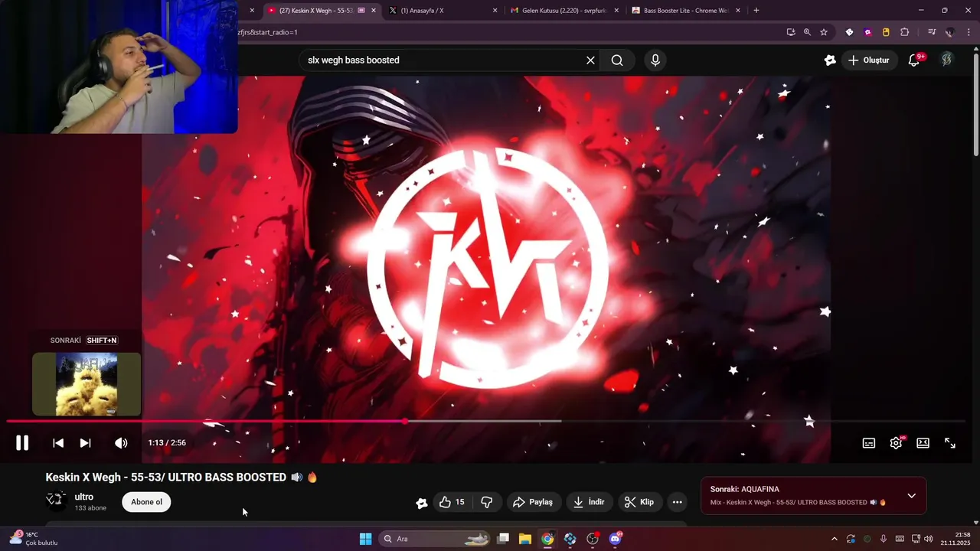Like the video with thumbs up
The height and width of the screenshot is (551, 980).
click(452, 502)
